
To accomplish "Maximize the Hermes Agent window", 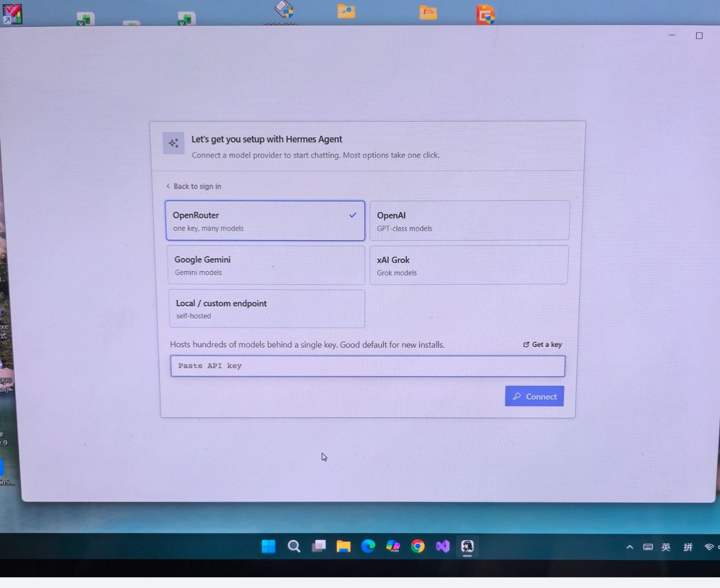I will [x=699, y=35].
